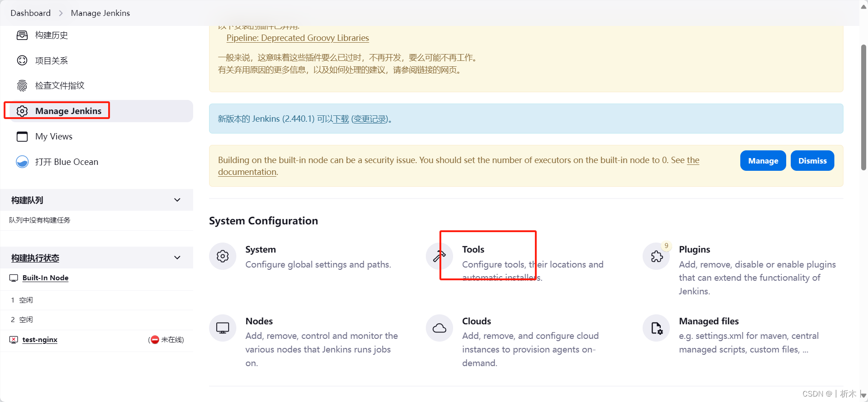Open the documentation link in warning

click(247, 172)
